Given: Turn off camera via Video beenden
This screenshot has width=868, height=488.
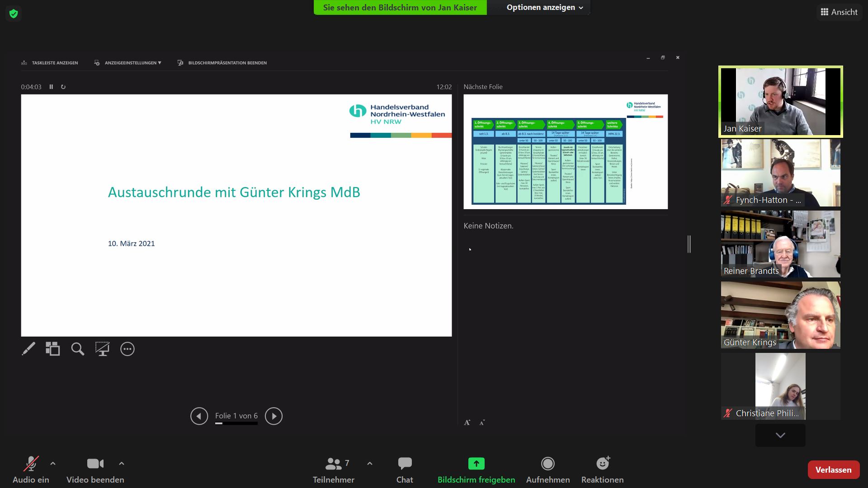Looking at the screenshot, I should click(x=95, y=469).
